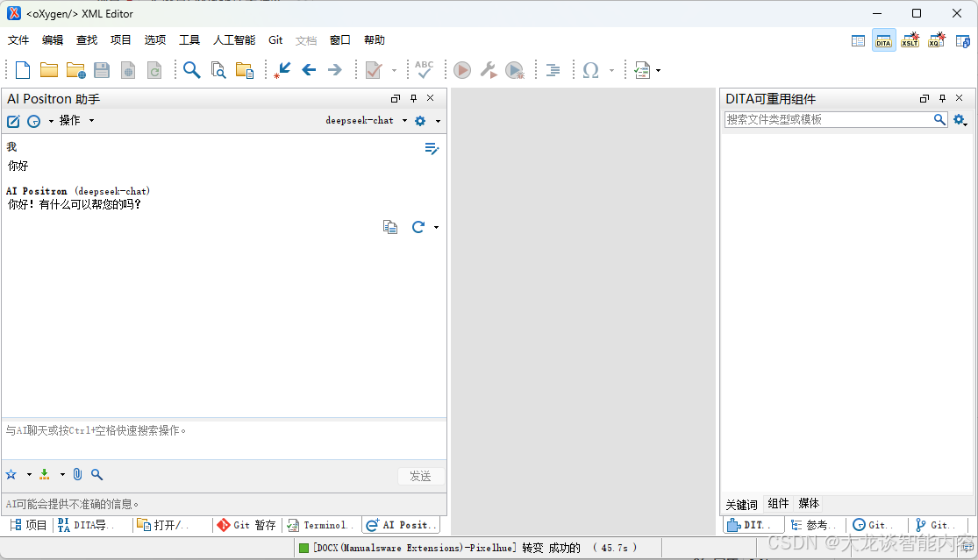
Task: Switch to the Terminal tab
Action: (321, 525)
